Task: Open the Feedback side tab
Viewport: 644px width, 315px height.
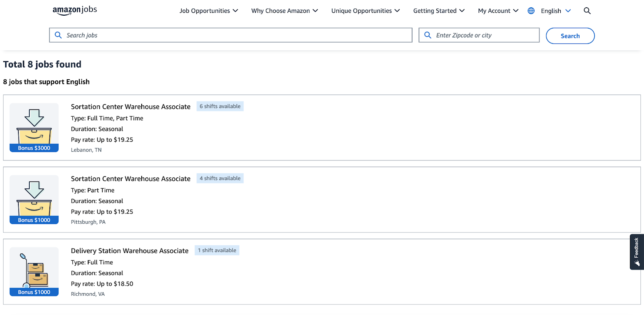Action: pyautogui.click(x=637, y=252)
